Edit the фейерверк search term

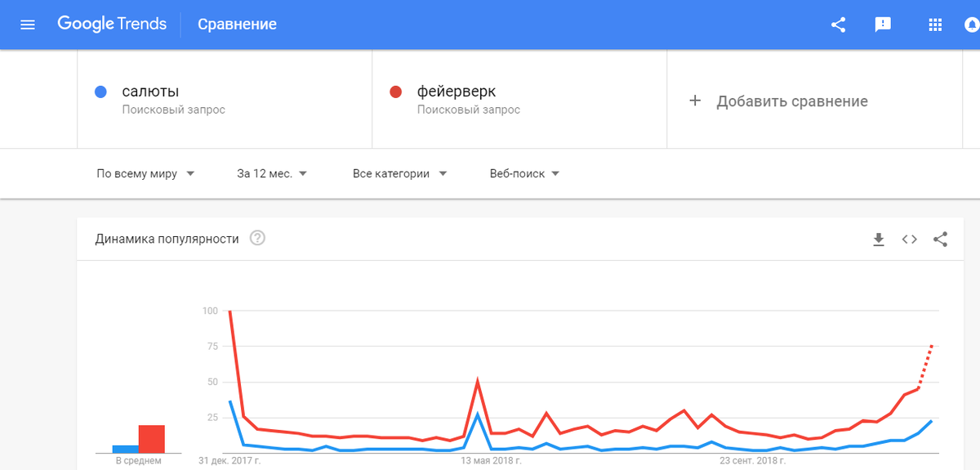pyautogui.click(x=456, y=92)
